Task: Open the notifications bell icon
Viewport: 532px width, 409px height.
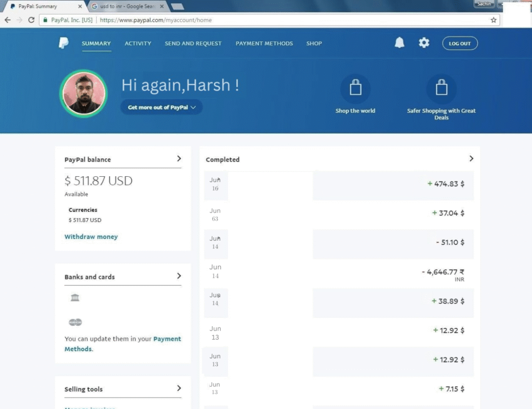Action: click(399, 43)
